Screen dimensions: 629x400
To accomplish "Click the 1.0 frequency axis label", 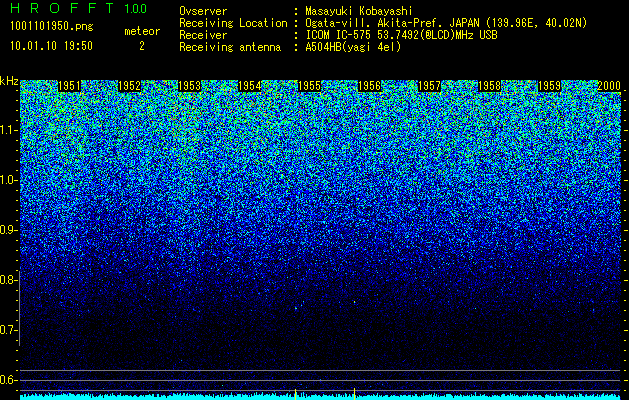I will point(8,180).
